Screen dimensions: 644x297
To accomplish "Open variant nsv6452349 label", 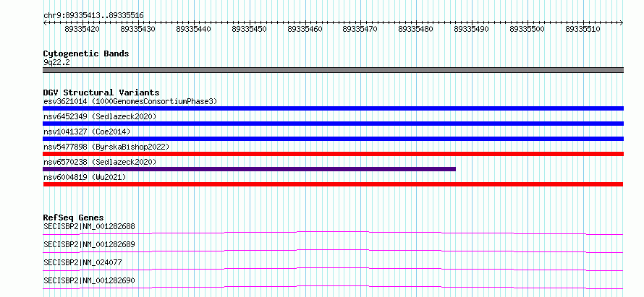I will pos(100,116).
